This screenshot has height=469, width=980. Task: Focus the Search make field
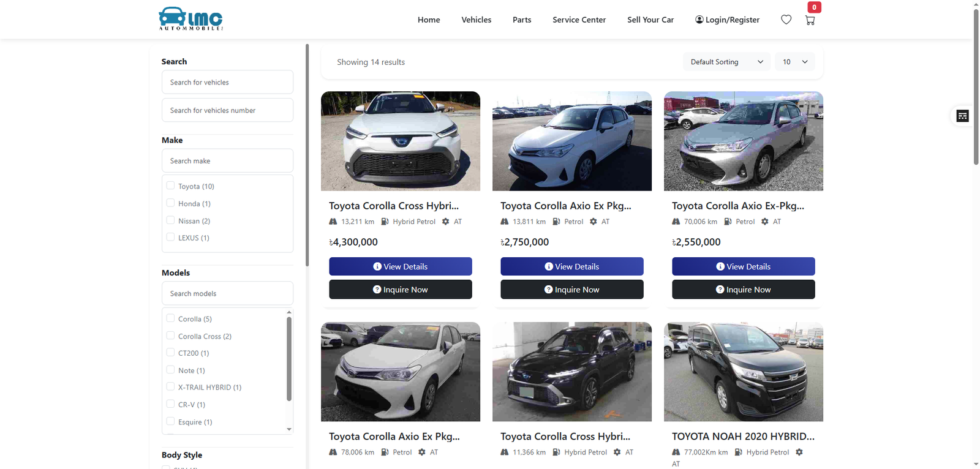click(x=227, y=160)
